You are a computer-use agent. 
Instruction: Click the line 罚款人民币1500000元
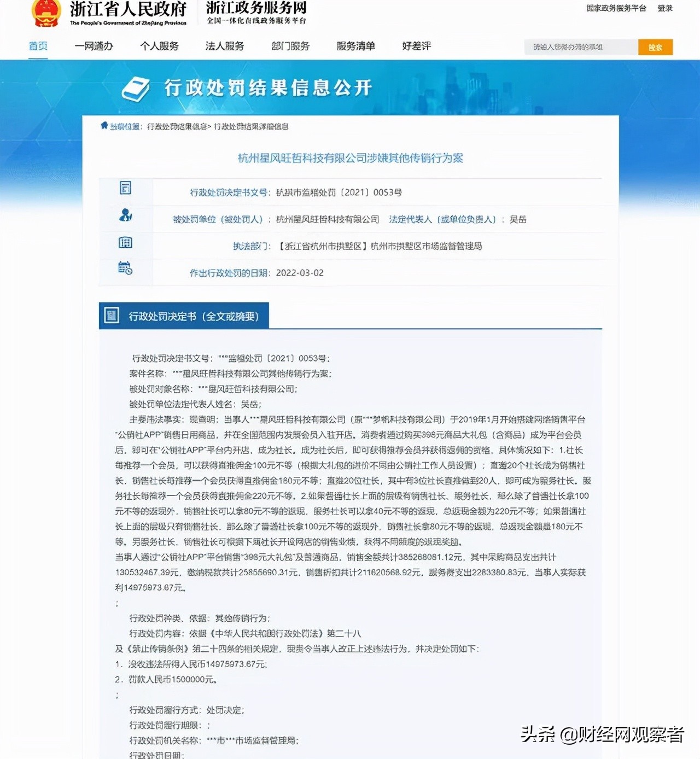click(x=166, y=679)
